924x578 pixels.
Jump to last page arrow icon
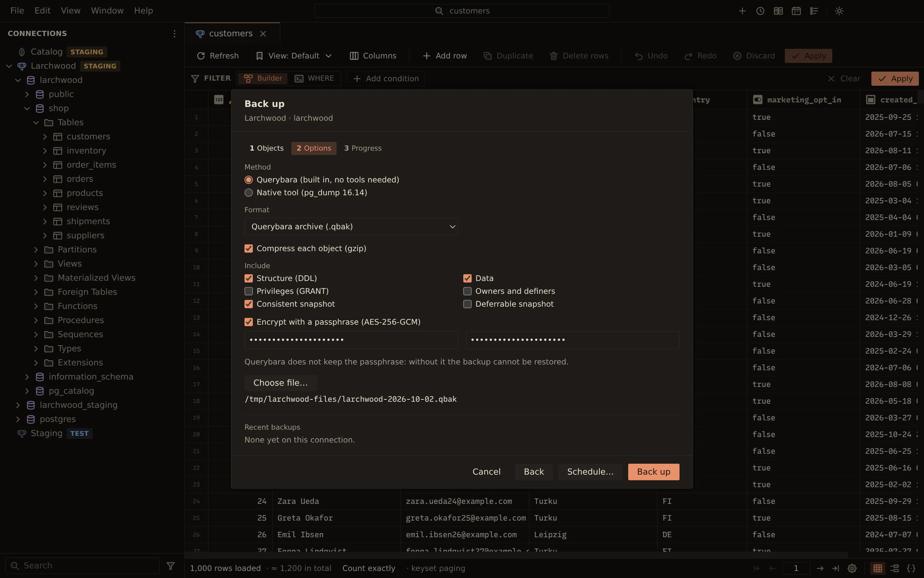pyautogui.click(x=836, y=568)
